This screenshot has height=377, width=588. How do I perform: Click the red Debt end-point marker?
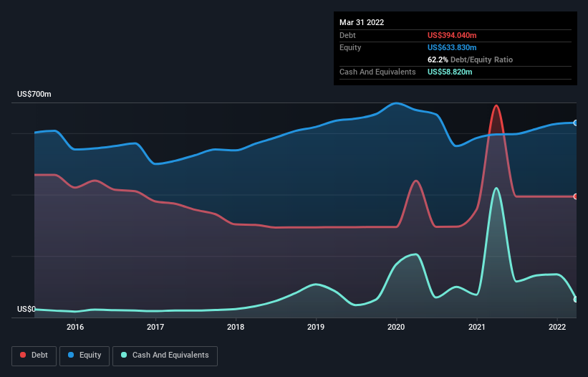(576, 196)
